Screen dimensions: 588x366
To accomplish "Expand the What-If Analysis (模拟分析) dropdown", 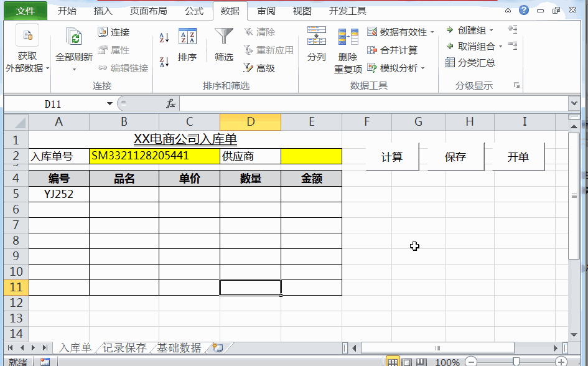I will point(423,68).
